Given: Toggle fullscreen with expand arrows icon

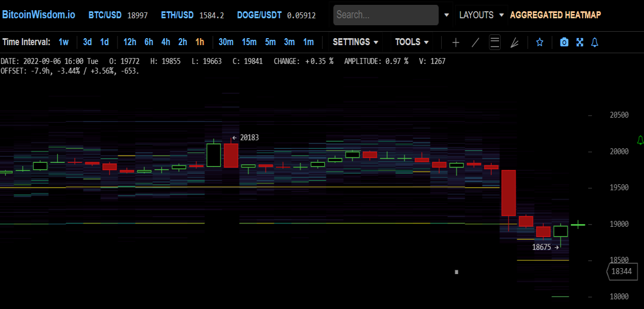Looking at the screenshot, I should pos(580,42).
